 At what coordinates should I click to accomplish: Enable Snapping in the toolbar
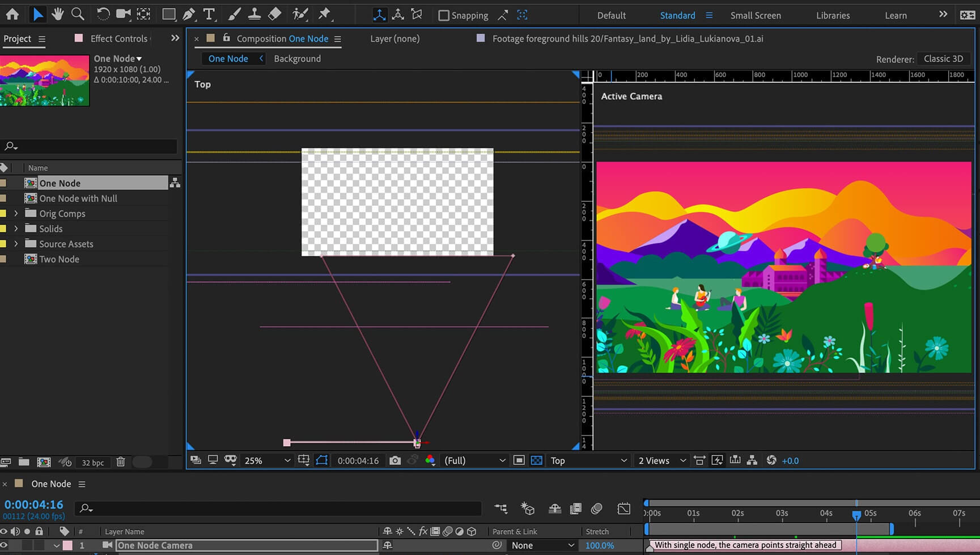444,15
